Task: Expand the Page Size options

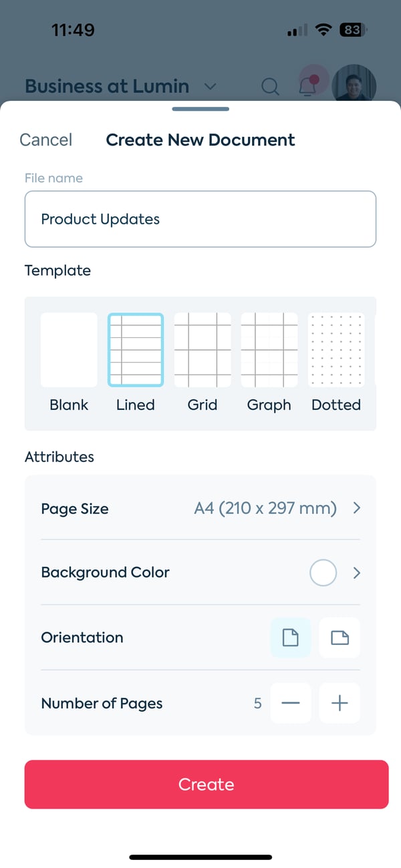Action: tap(356, 508)
